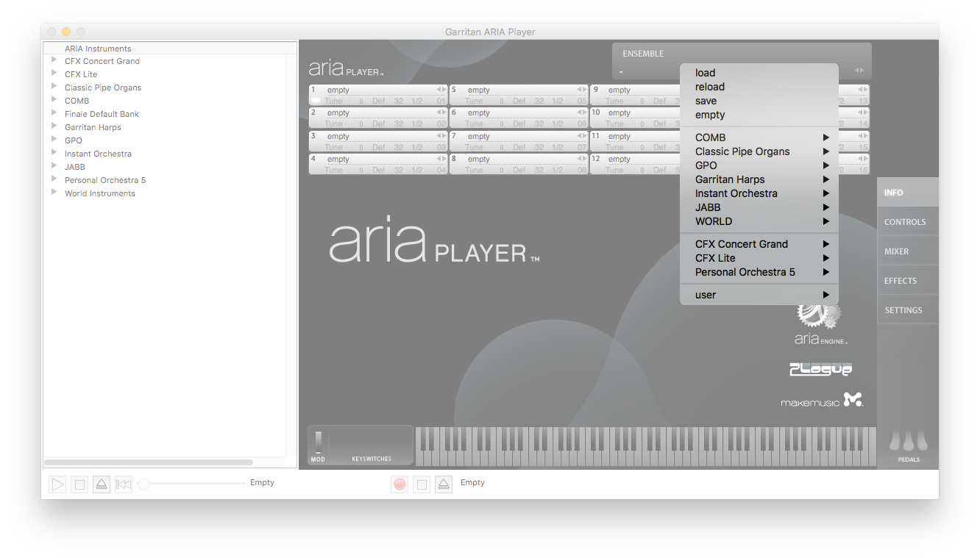This screenshot has width=980, height=558.
Task: Choose save from the popup menu
Action: pos(759,101)
